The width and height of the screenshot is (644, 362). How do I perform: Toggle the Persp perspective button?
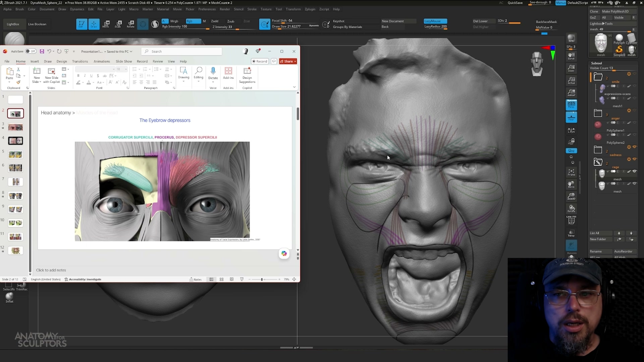[572, 105]
